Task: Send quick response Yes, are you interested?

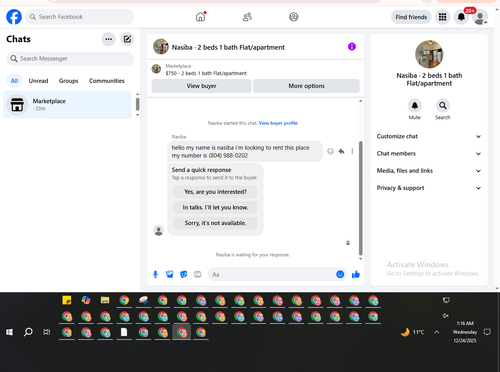Action: pos(215,192)
